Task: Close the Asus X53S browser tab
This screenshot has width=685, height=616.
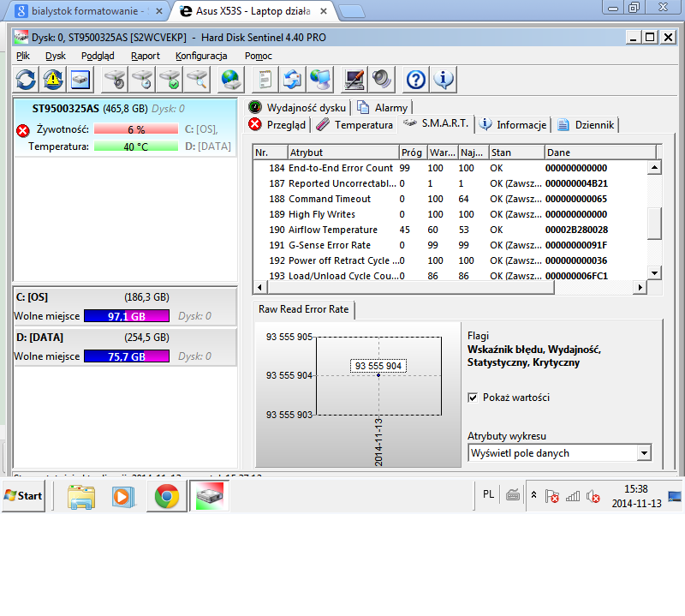Action: (x=324, y=11)
